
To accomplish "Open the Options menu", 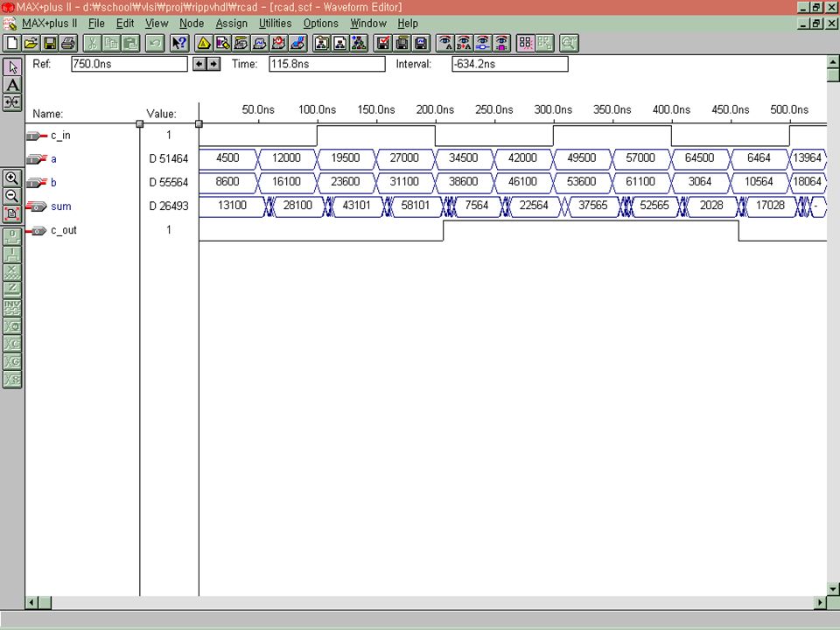I will click(320, 24).
